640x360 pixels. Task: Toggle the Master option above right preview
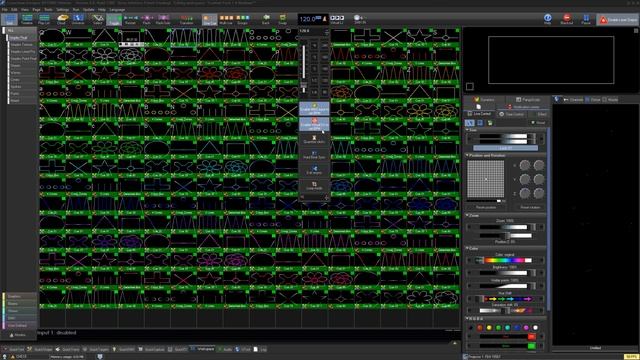click(610, 100)
